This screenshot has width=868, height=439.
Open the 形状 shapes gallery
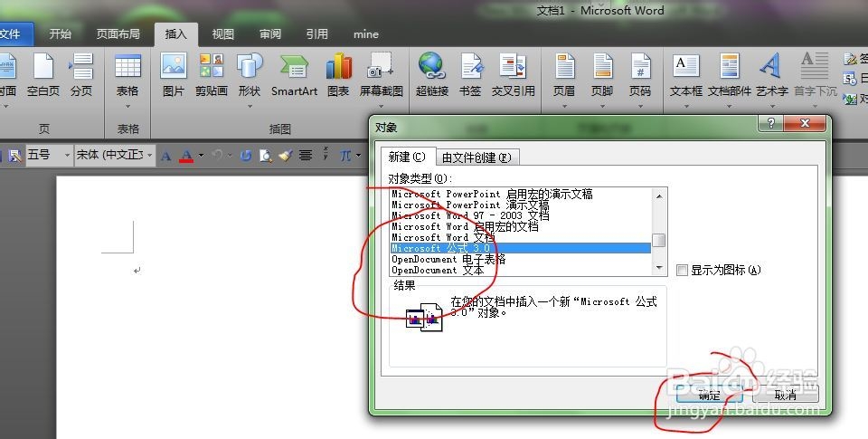(x=250, y=80)
